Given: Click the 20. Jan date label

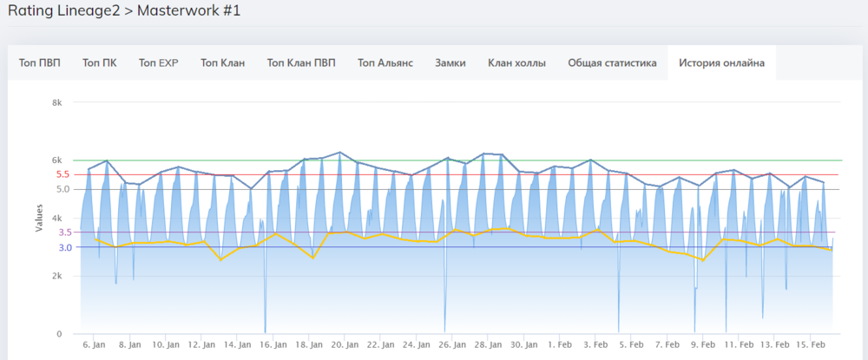Looking at the screenshot, I should (x=343, y=344).
